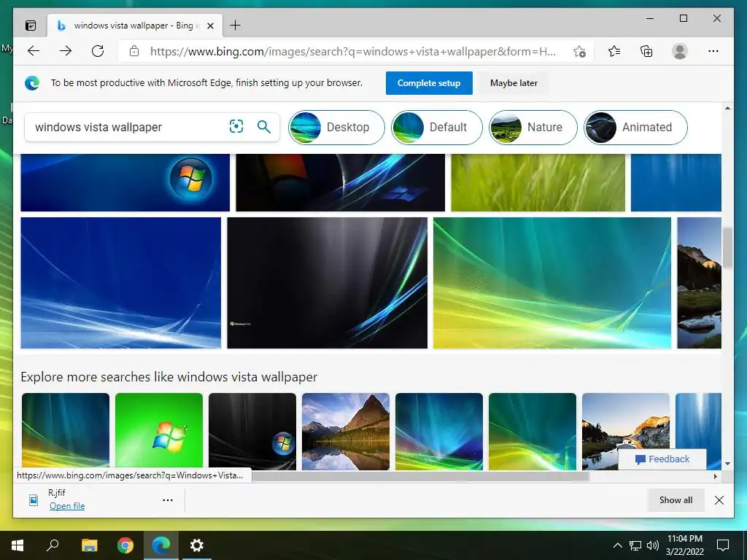This screenshot has width=747, height=560.
Task: Open blue aurora swirl wallpaper thumbnail
Action: [121, 283]
